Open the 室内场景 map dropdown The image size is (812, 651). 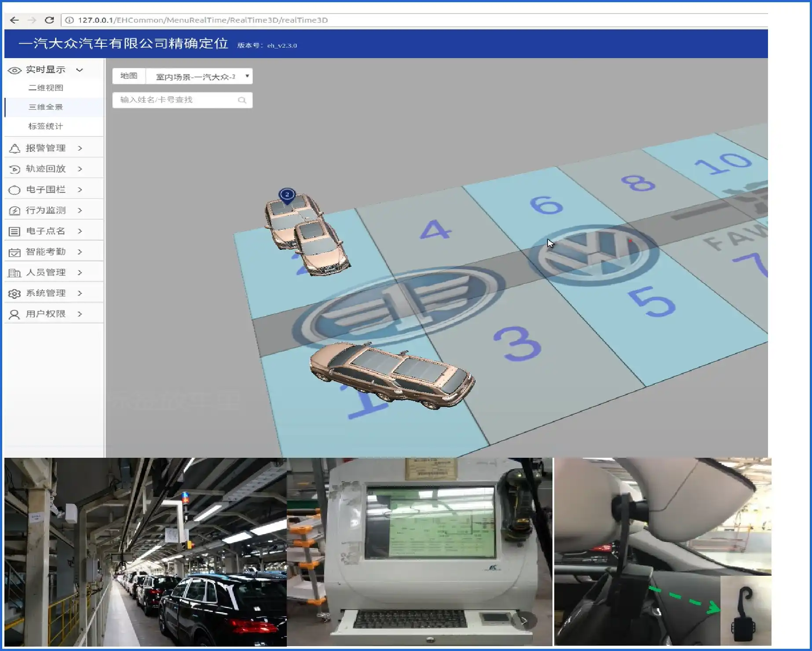(x=199, y=76)
